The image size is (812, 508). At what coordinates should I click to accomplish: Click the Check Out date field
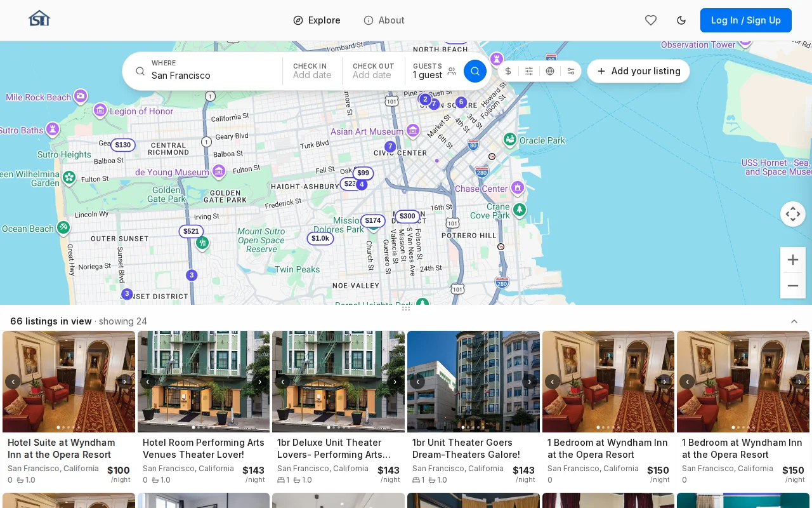(373, 71)
